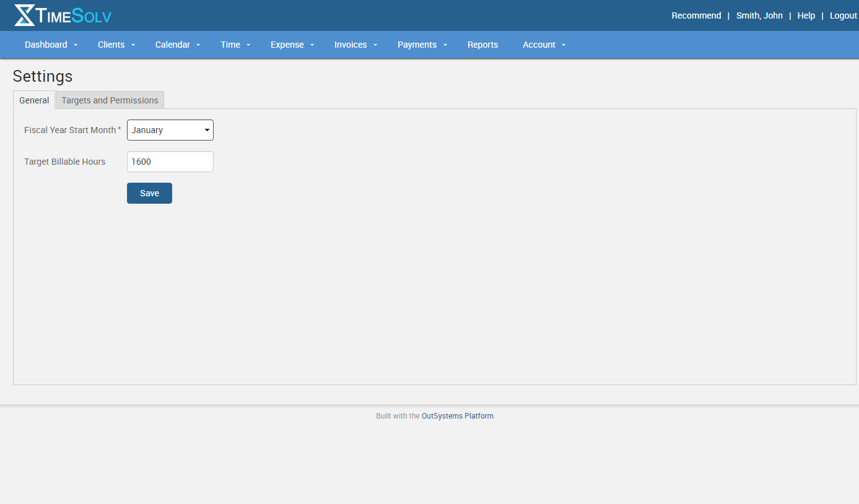
Task: Select the General tab
Action: [33, 100]
